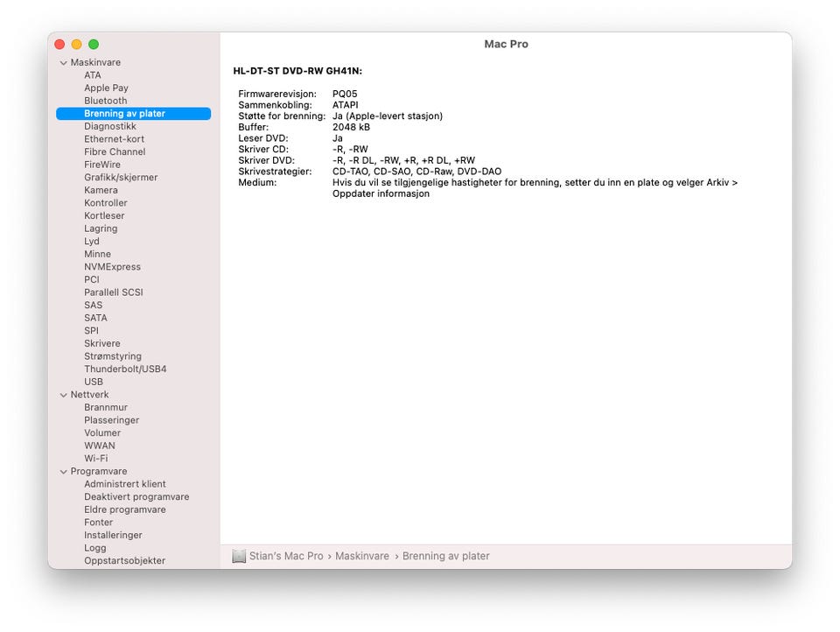The image size is (840, 632).
Task: Select Brenning av plater item
Action: (133, 114)
